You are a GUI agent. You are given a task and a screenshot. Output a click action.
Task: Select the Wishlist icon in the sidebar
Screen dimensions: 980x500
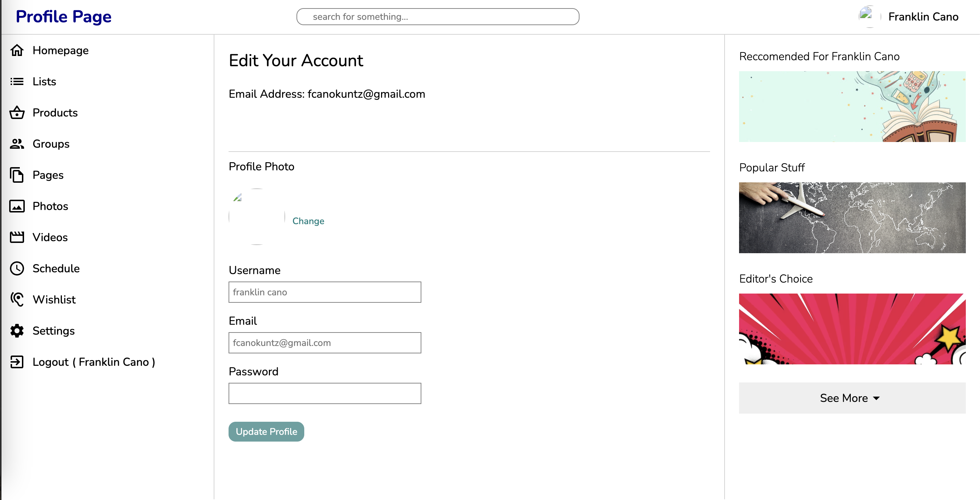tap(17, 299)
